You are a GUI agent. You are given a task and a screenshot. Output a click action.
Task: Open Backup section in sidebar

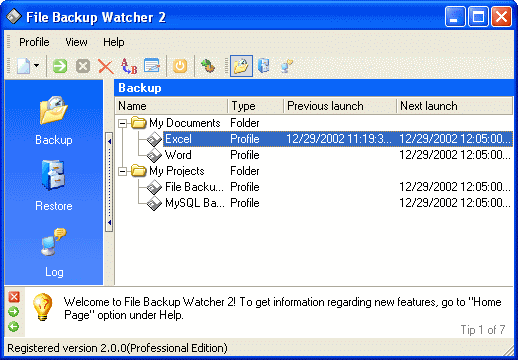tap(54, 121)
